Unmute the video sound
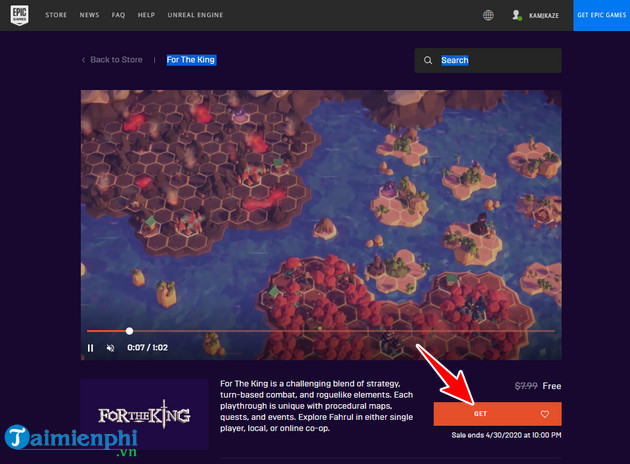 (x=110, y=348)
